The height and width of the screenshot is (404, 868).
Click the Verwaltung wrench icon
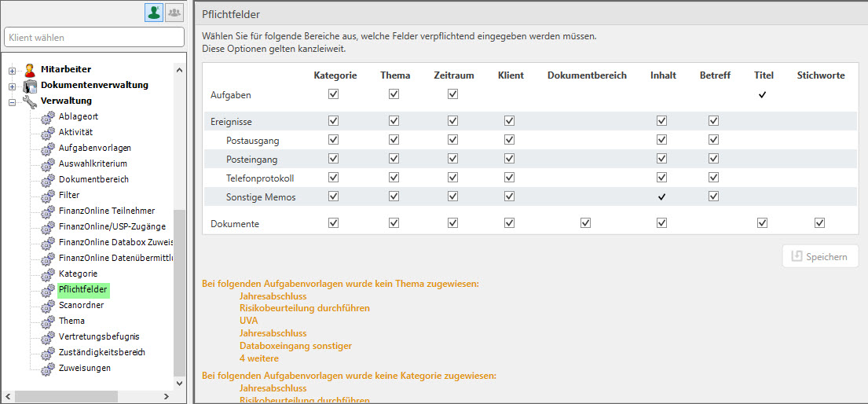[x=30, y=101]
